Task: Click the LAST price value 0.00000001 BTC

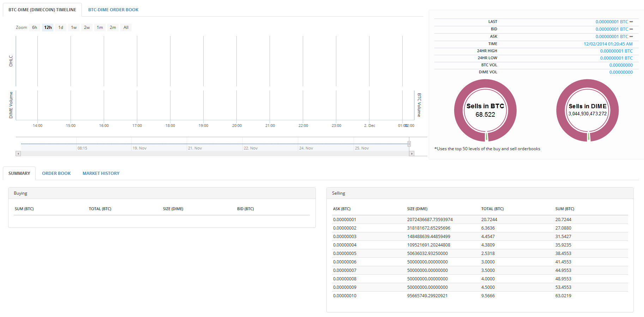Action: (x=612, y=22)
